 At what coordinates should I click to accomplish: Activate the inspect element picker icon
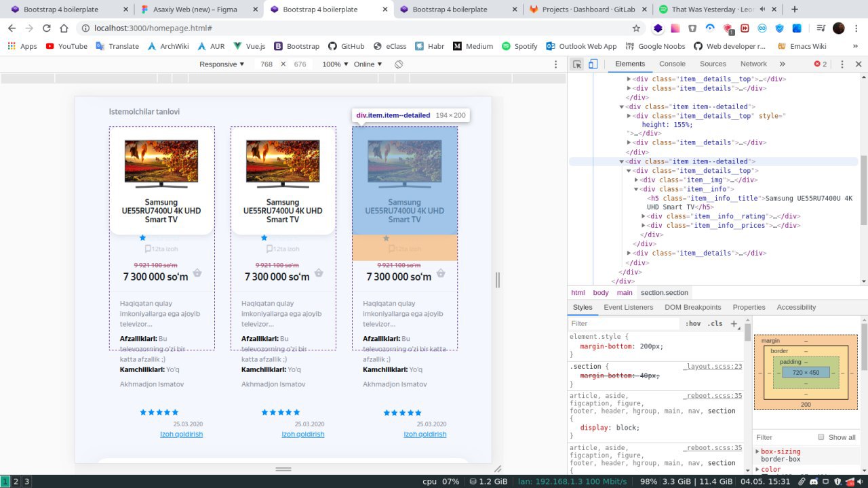(576, 64)
